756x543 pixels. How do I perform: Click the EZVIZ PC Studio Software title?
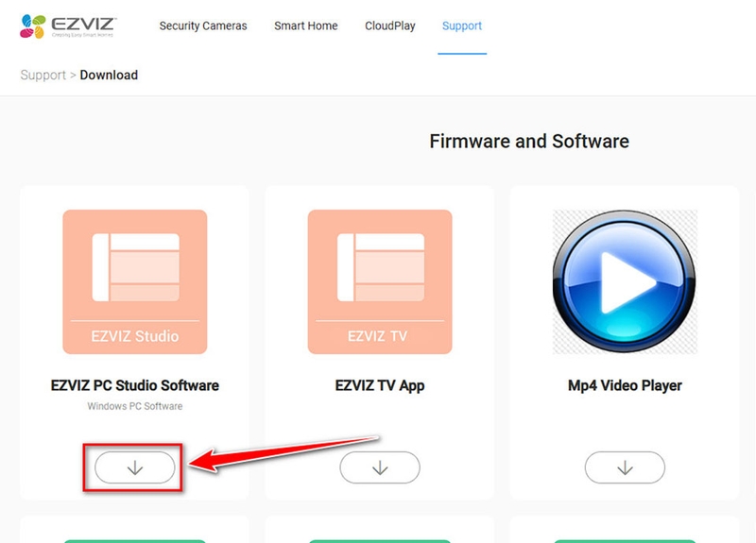[135, 385]
